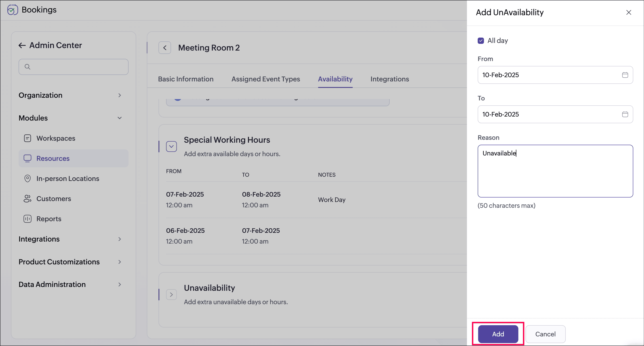644x346 pixels.
Task: Collapse Special Working Hours section
Action: pyautogui.click(x=172, y=146)
